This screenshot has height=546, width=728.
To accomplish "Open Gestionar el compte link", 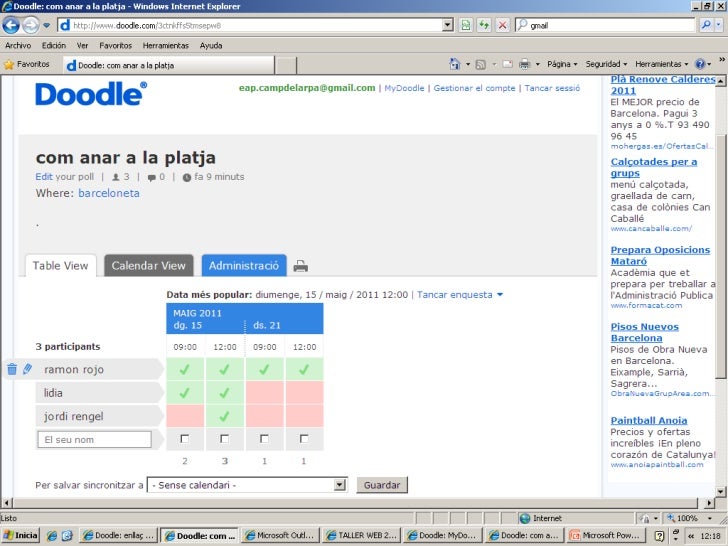I will [x=474, y=88].
